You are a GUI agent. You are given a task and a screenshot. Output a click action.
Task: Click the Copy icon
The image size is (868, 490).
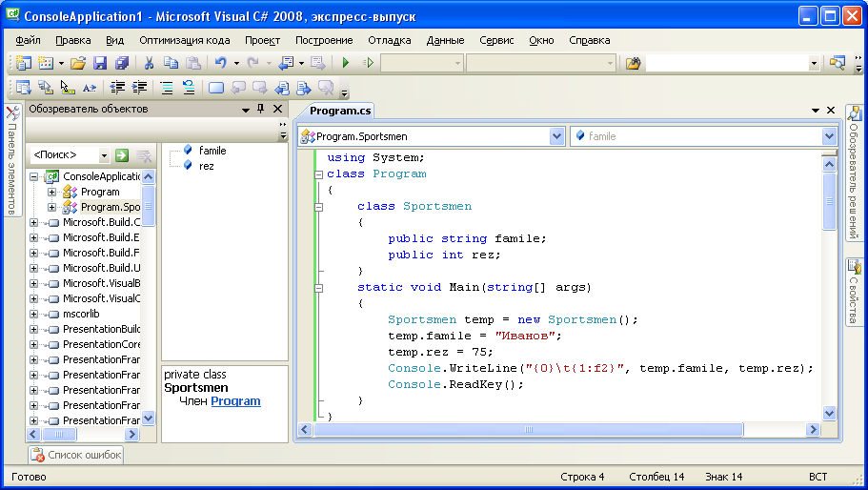tap(171, 63)
